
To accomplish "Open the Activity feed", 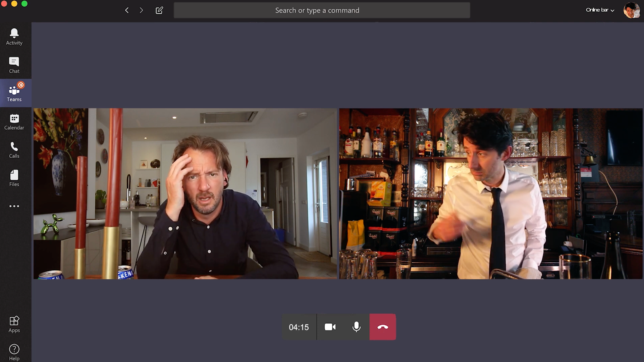I will click(14, 37).
